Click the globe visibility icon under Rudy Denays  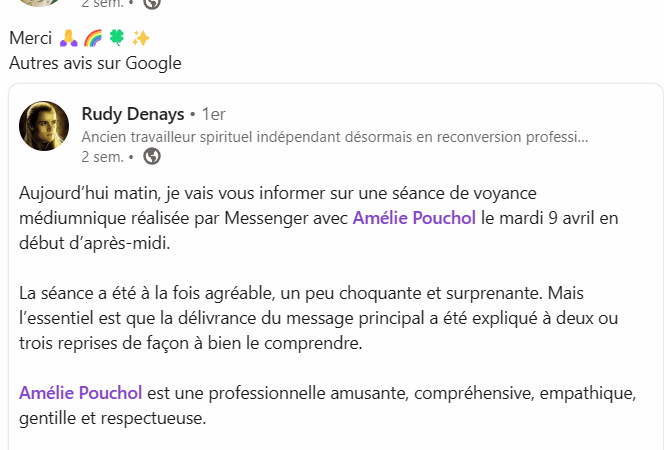(152, 156)
